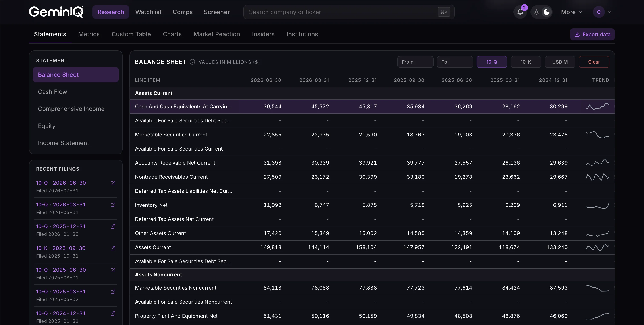Switch to the Custom Table tab
This screenshot has width=644, height=325.
pos(131,34)
